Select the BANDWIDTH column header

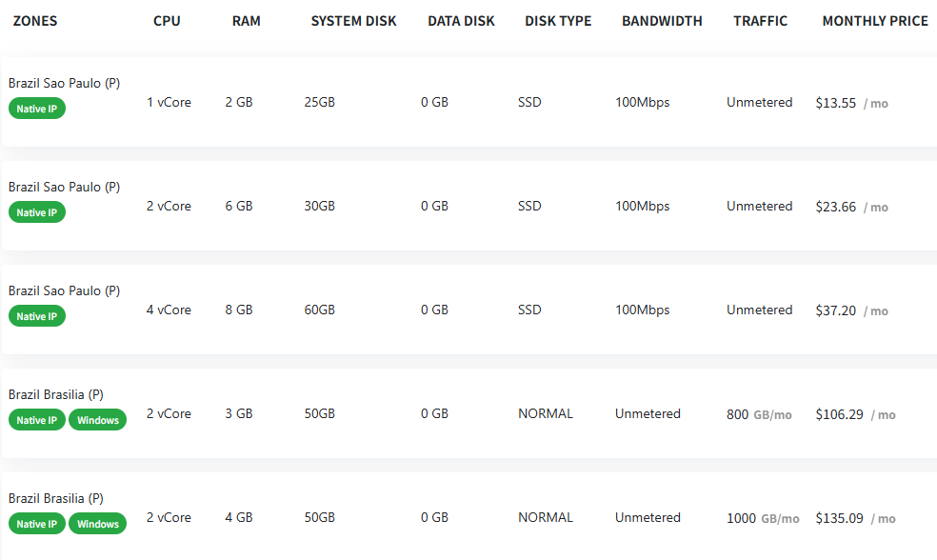(662, 21)
